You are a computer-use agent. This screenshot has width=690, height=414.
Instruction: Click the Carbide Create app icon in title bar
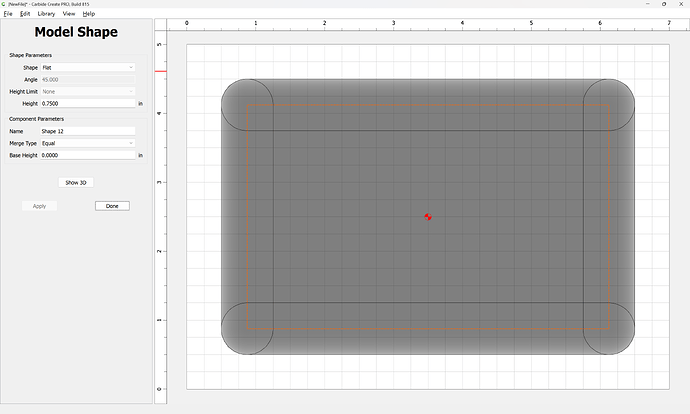point(4,4)
